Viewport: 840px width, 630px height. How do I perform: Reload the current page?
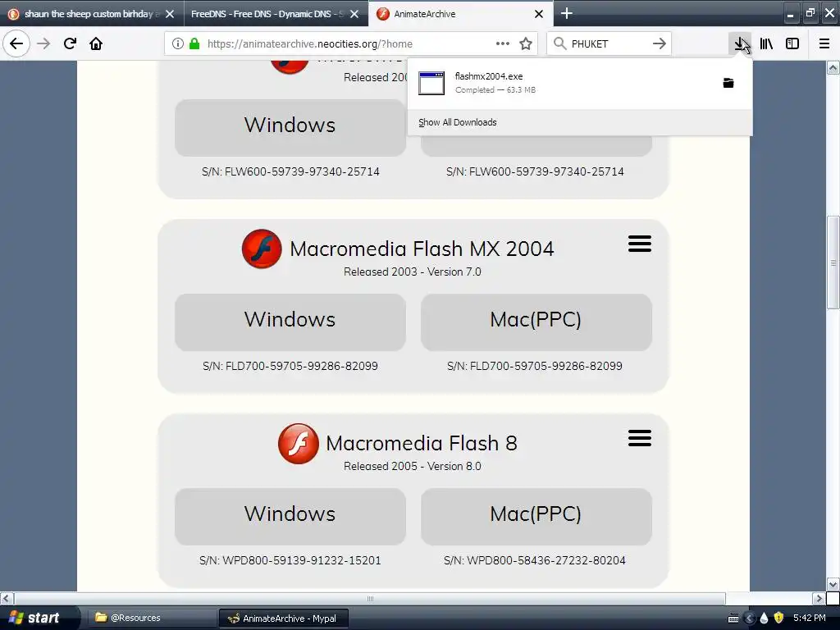point(70,43)
